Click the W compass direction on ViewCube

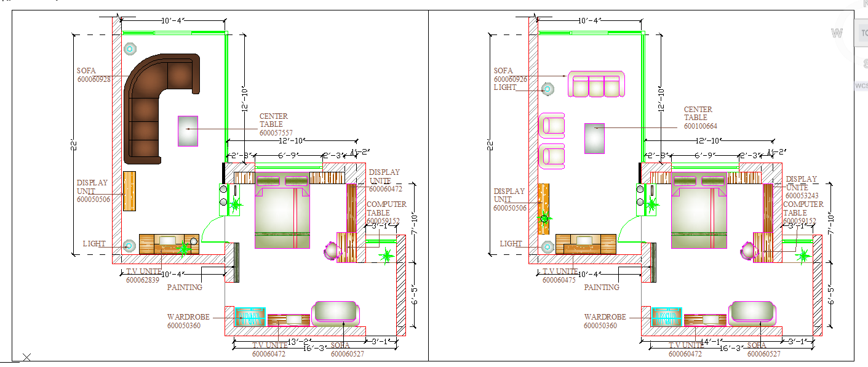click(x=837, y=33)
